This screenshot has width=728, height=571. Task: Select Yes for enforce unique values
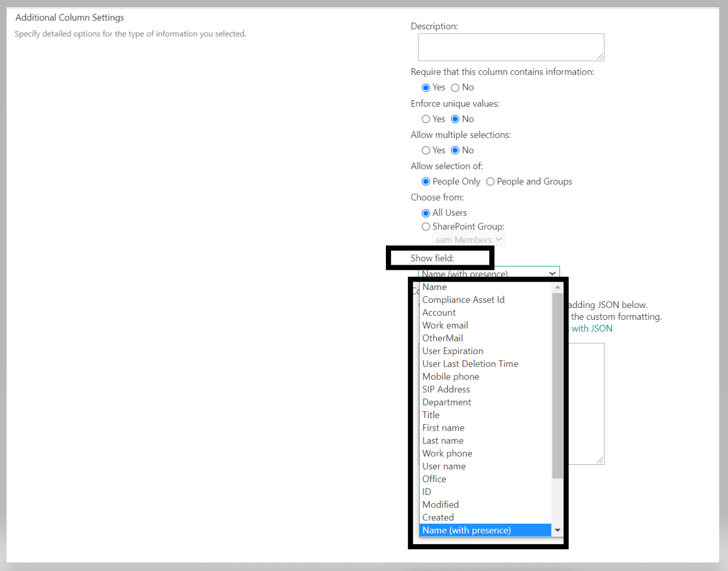tap(426, 119)
